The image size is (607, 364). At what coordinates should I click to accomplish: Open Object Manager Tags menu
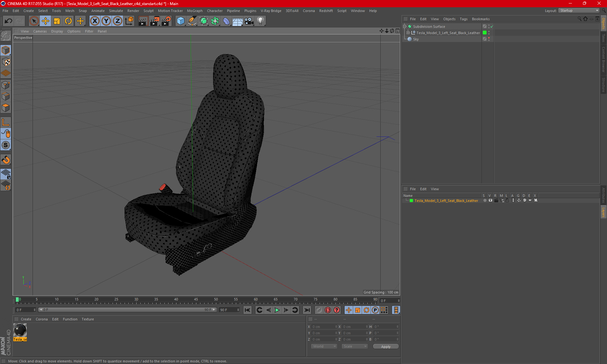coord(463,19)
